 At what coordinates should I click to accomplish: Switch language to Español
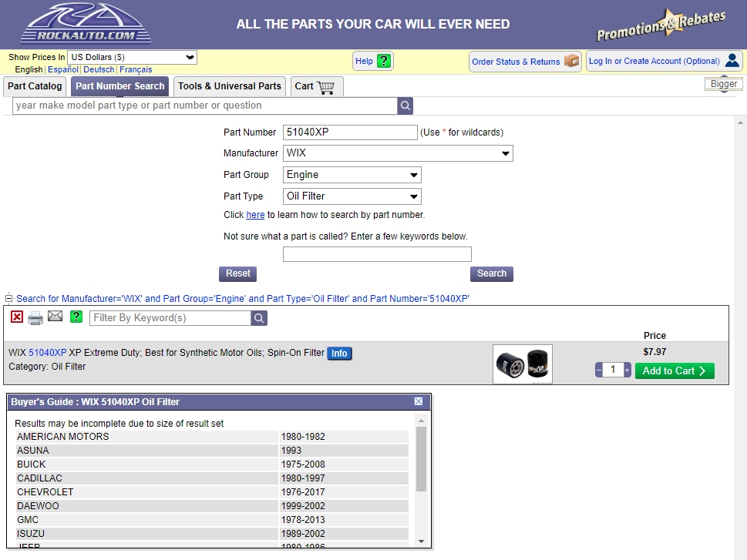pyautogui.click(x=63, y=69)
